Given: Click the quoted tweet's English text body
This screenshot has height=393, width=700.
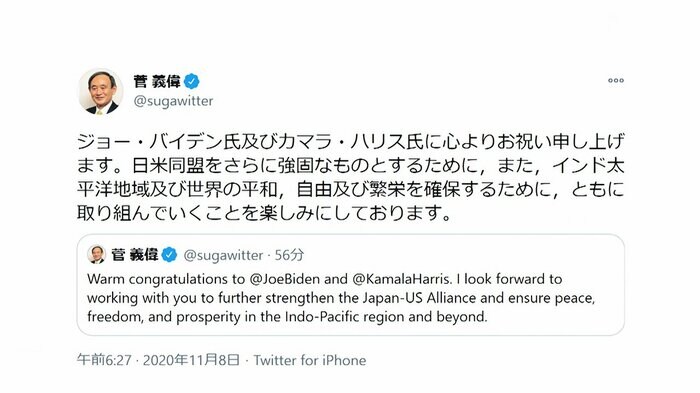Looking at the screenshot, I should click(x=341, y=298).
